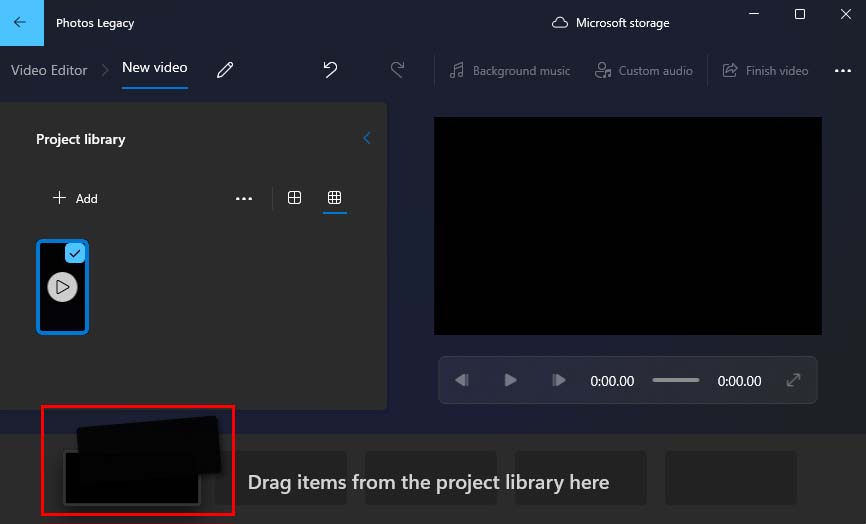Viewport: 866px width, 524px height.
Task: Redo the last undone action
Action: click(397, 70)
